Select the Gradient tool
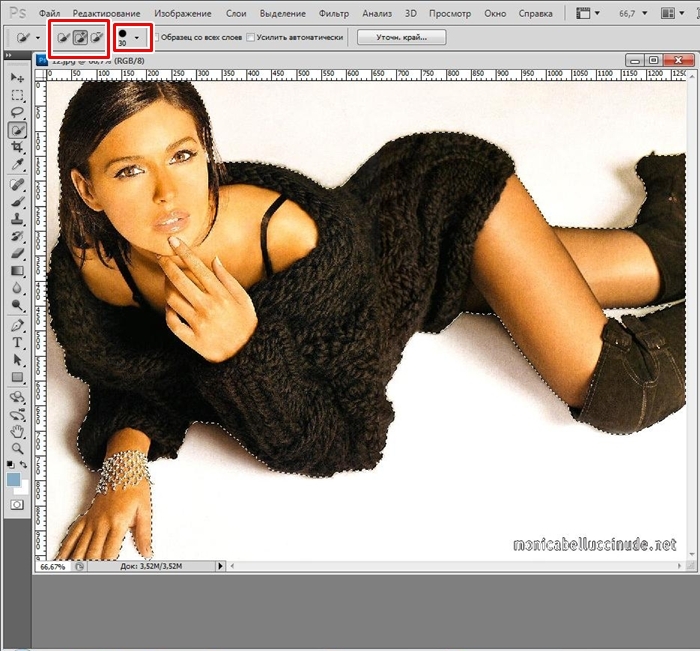 [x=17, y=271]
